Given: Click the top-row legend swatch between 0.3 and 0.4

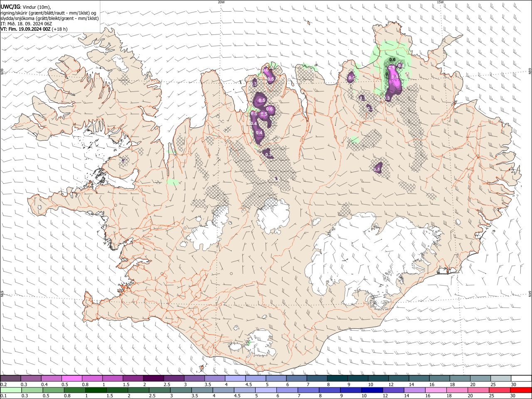Looking at the screenshot, I should point(31,378).
